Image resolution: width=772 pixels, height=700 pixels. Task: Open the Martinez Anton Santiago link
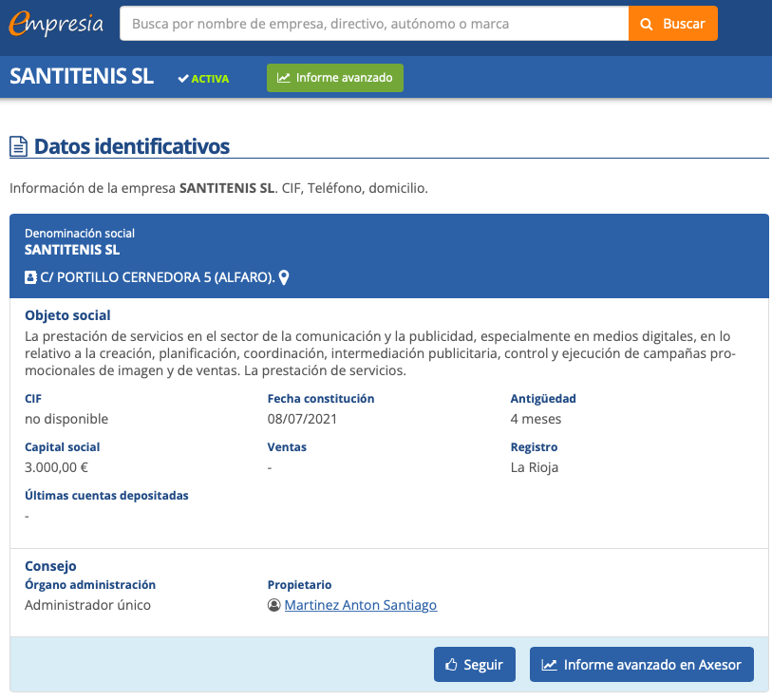point(361,605)
